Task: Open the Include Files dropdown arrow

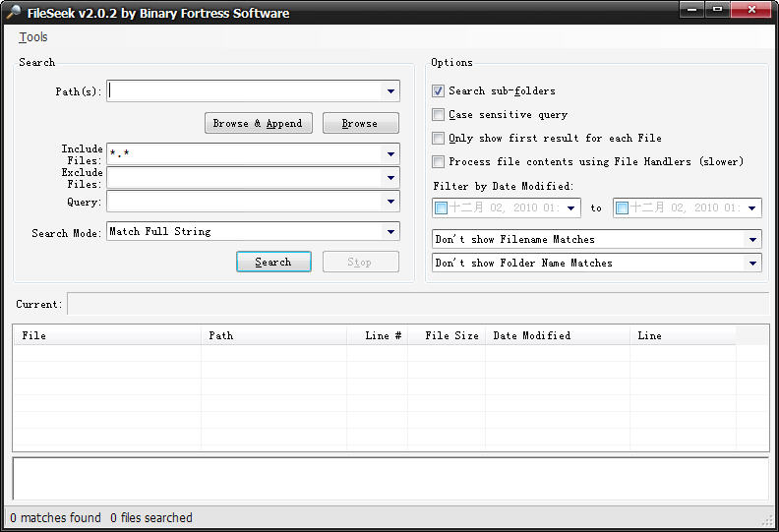Action: 391,155
